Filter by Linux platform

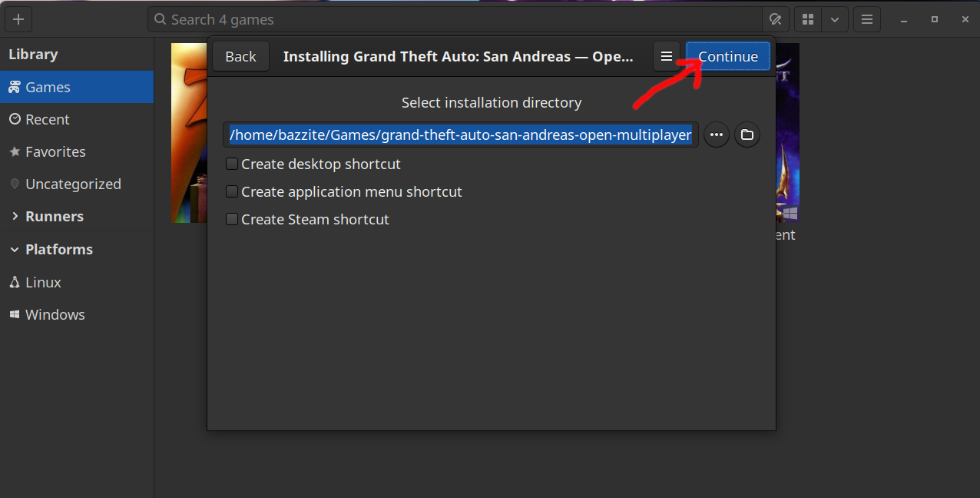77,282
